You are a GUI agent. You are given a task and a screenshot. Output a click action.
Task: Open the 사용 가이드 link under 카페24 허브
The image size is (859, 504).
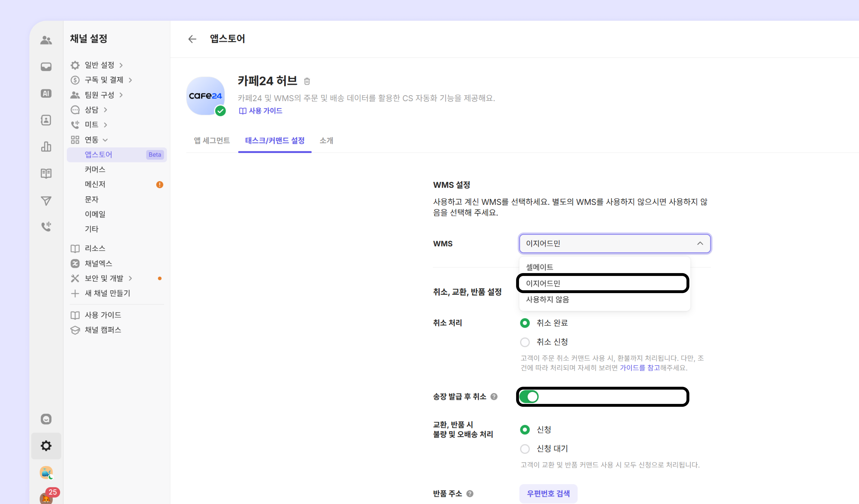[x=261, y=111]
